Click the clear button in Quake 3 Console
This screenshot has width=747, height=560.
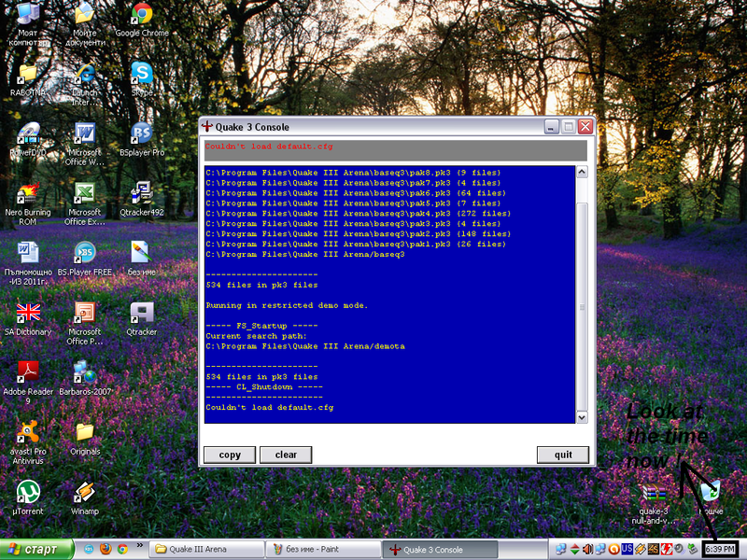tap(286, 455)
